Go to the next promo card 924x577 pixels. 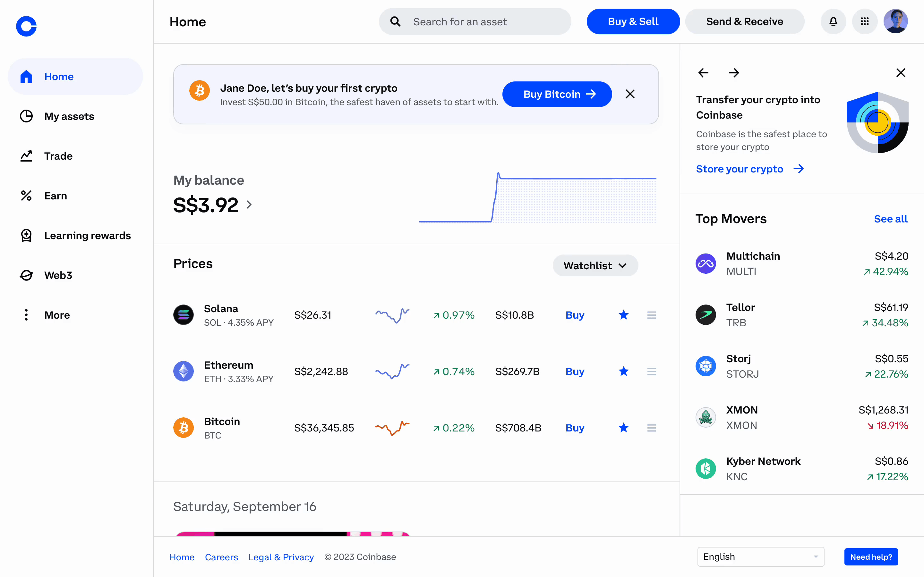[x=733, y=73]
